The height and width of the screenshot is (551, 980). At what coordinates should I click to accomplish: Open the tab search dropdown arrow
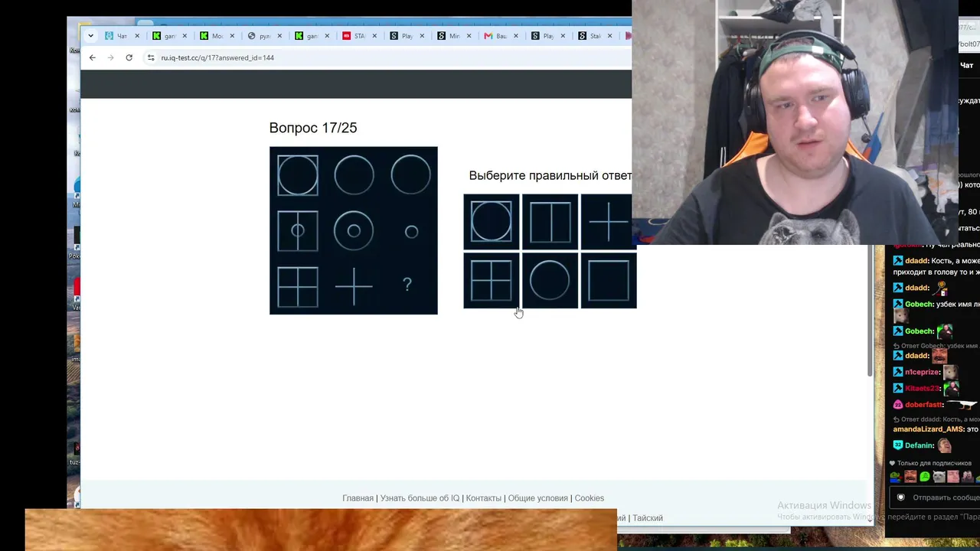pyautogui.click(x=91, y=36)
